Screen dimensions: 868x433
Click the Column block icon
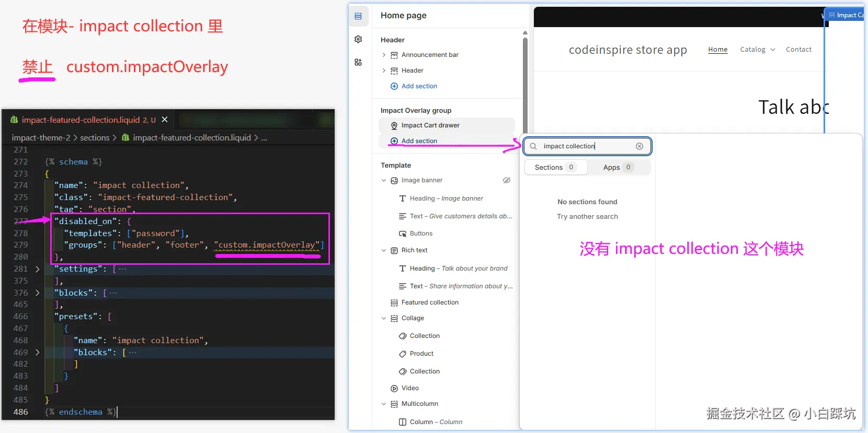point(403,422)
